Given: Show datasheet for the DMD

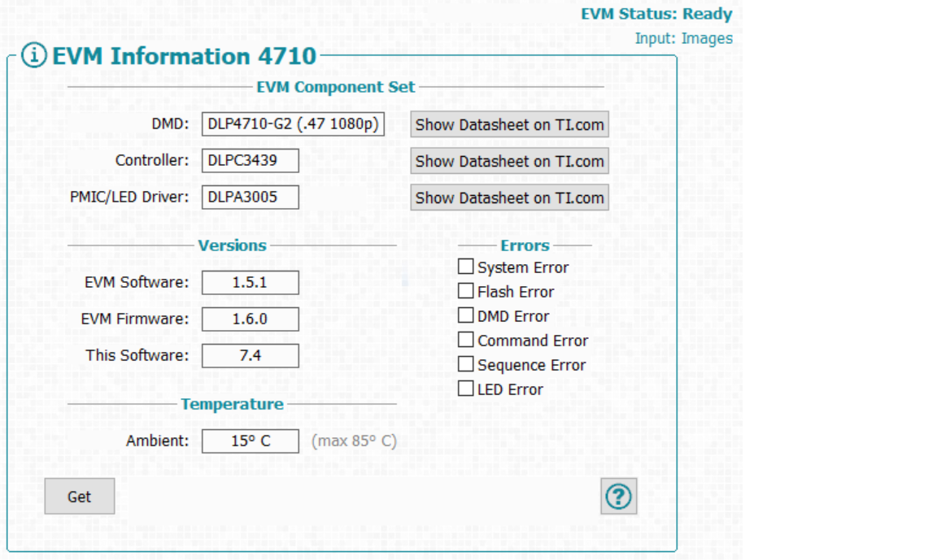Looking at the screenshot, I should point(510,125).
